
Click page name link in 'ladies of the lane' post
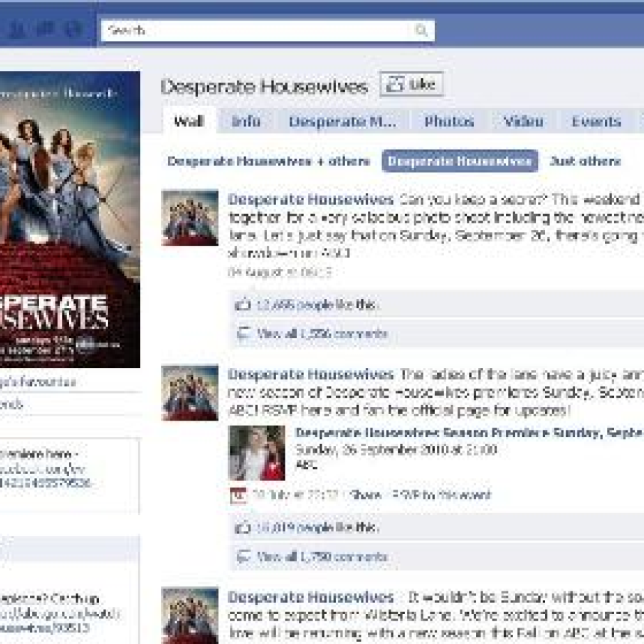pyautogui.click(x=310, y=374)
